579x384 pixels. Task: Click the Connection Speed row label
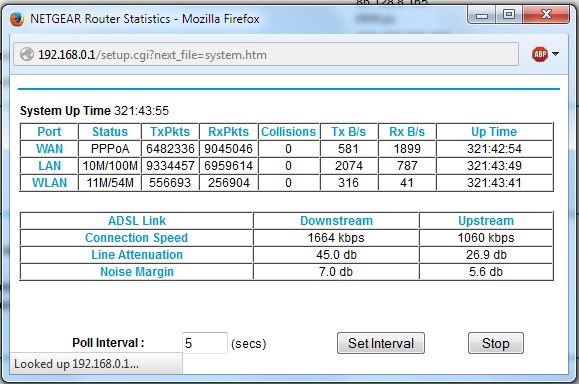(137, 238)
